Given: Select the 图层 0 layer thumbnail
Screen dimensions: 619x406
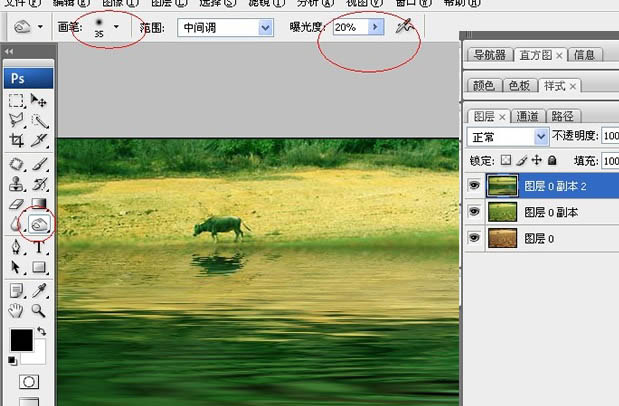Looking at the screenshot, I should pos(500,239).
